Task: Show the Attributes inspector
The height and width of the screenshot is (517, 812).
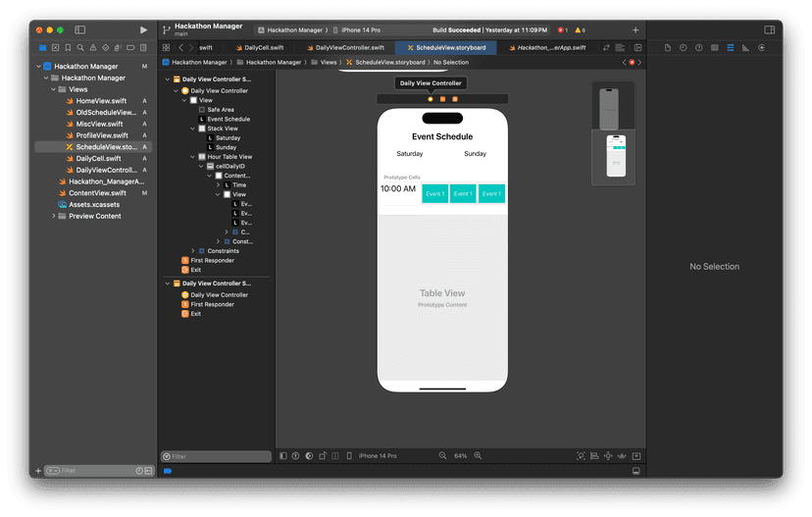Action: point(729,47)
